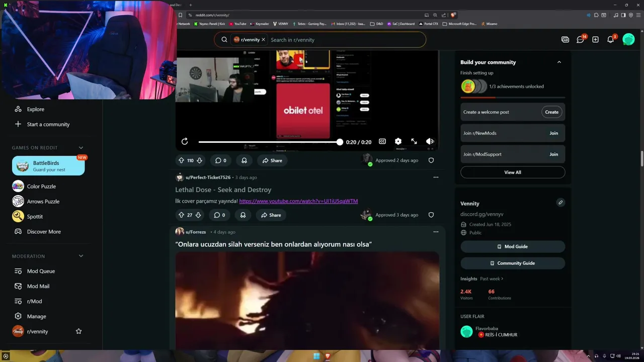644x362 pixels.
Task: Click View All achievements
Action: tap(513, 172)
